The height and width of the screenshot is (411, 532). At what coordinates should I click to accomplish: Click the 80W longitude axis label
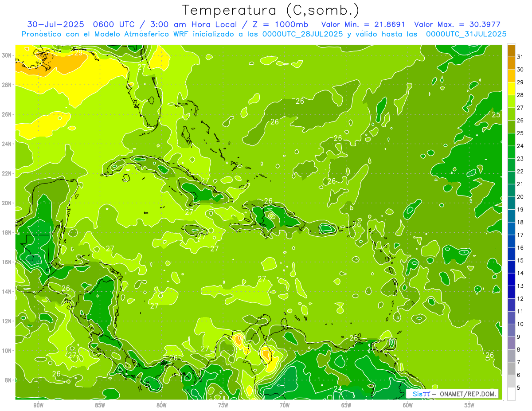point(161,406)
